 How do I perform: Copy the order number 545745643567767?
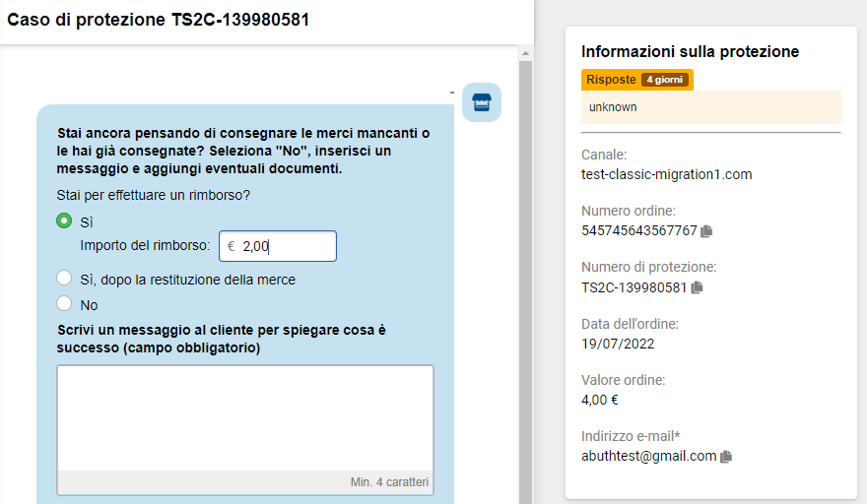[x=706, y=231]
